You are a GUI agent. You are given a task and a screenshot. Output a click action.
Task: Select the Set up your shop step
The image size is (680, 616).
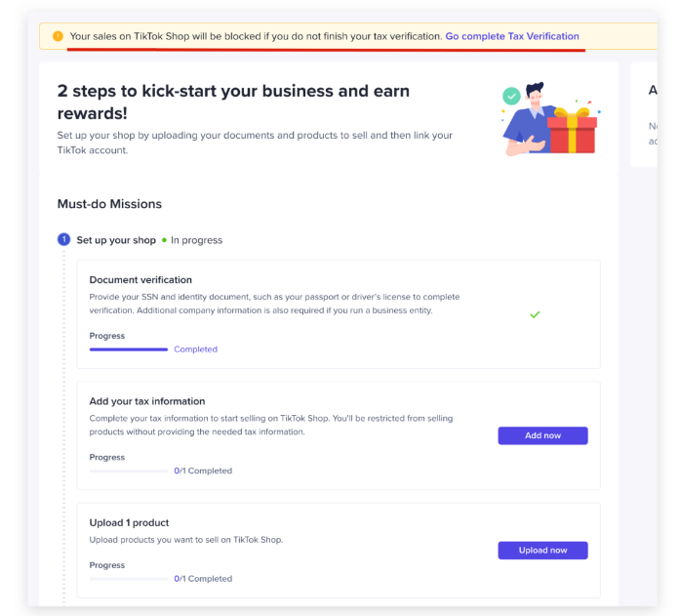pyautogui.click(x=116, y=240)
